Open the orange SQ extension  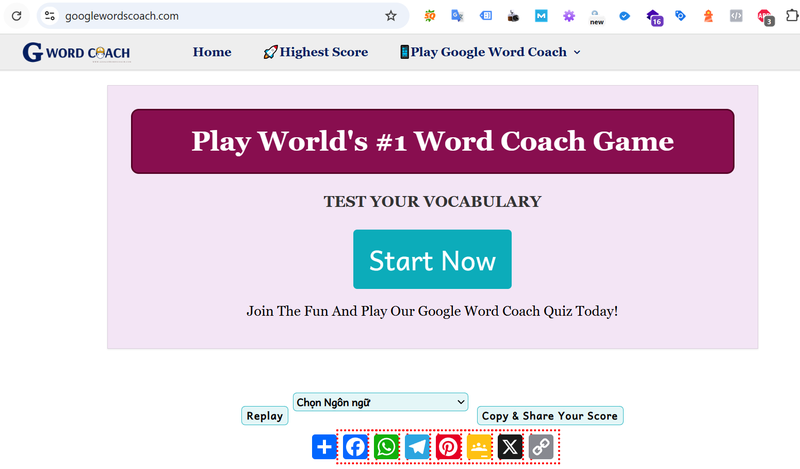[430, 16]
